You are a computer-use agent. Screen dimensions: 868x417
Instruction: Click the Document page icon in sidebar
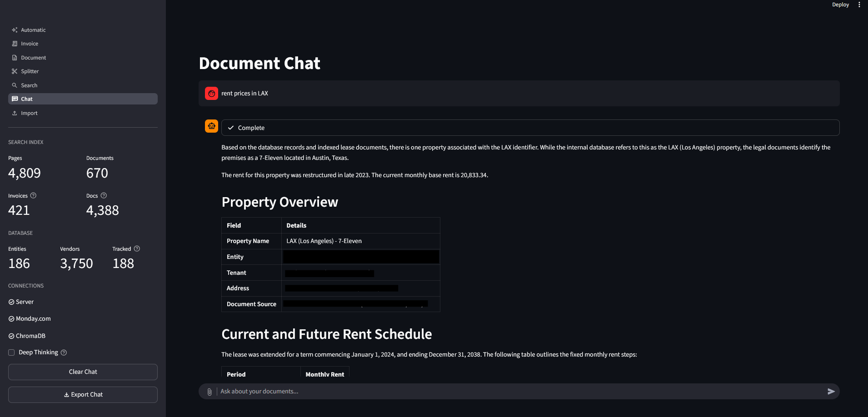pyautogui.click(x=15, y=57)
